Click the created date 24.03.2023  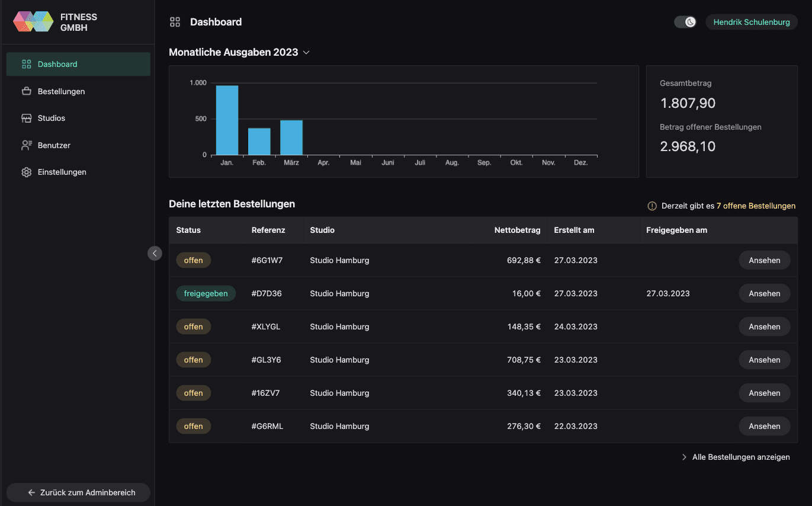(576, 326)
